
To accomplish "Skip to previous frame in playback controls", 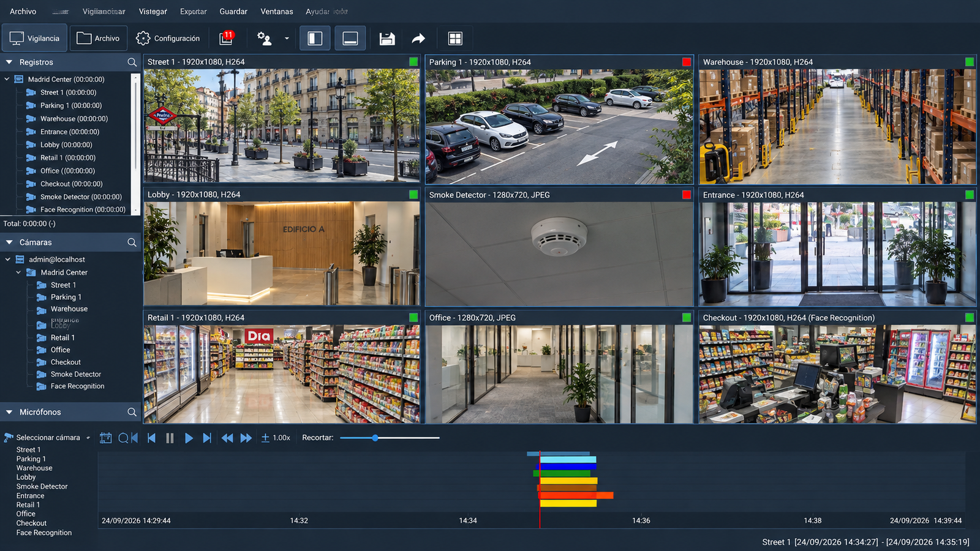I will (151, 438).
